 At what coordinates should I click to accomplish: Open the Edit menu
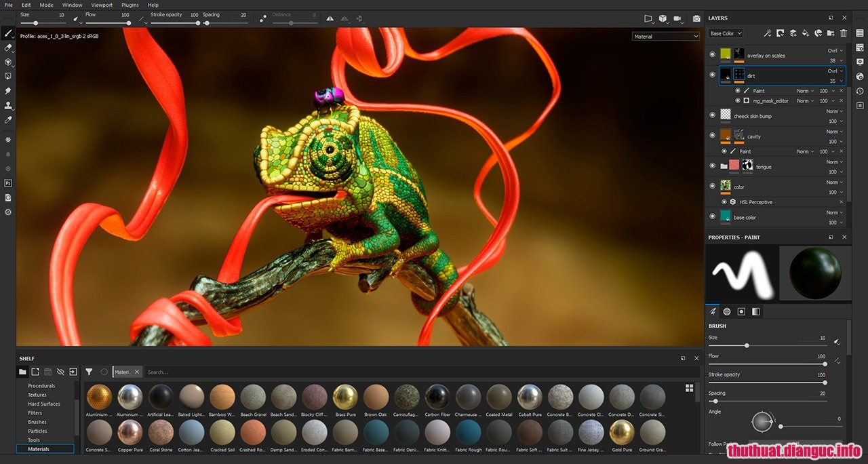coord(26,5)
